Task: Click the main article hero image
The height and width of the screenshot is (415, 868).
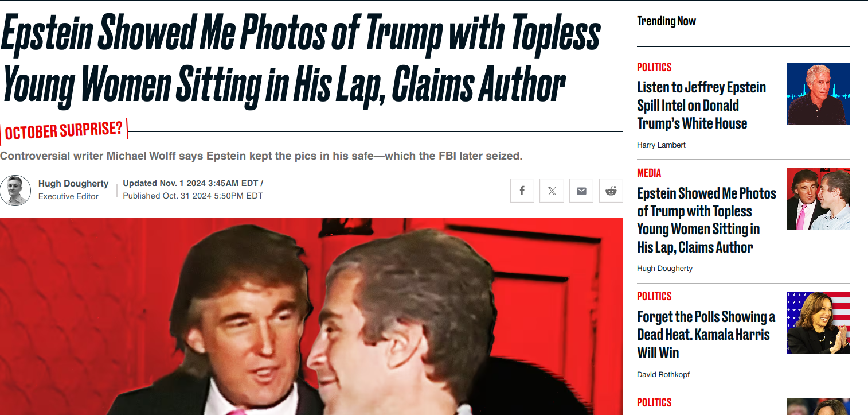Action: [311, 316]
